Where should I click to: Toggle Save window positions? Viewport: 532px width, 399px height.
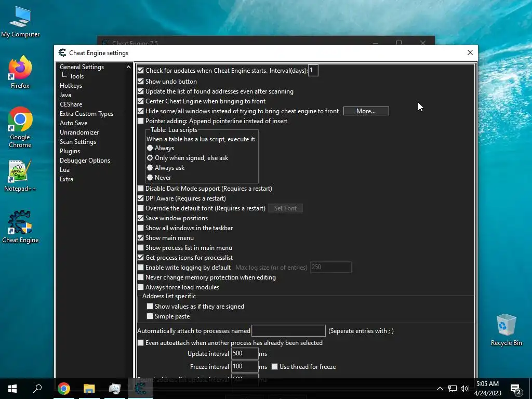tap(140, 218)
